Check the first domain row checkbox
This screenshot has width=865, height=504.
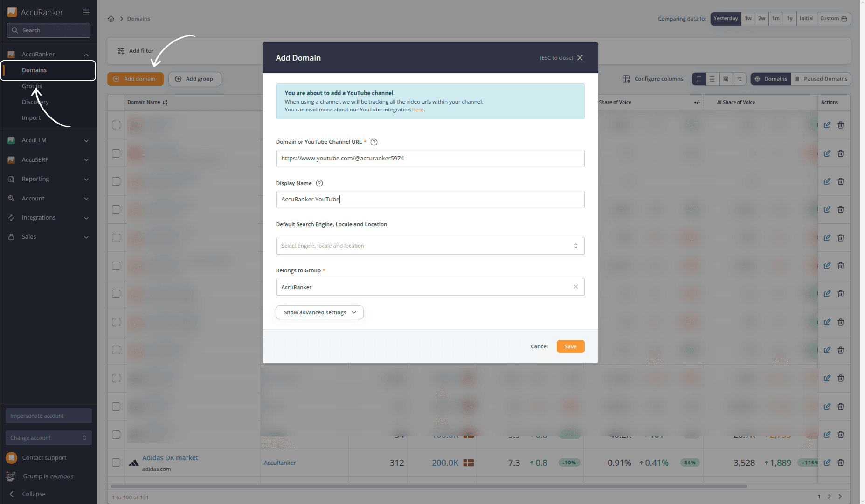coord(116,125)
